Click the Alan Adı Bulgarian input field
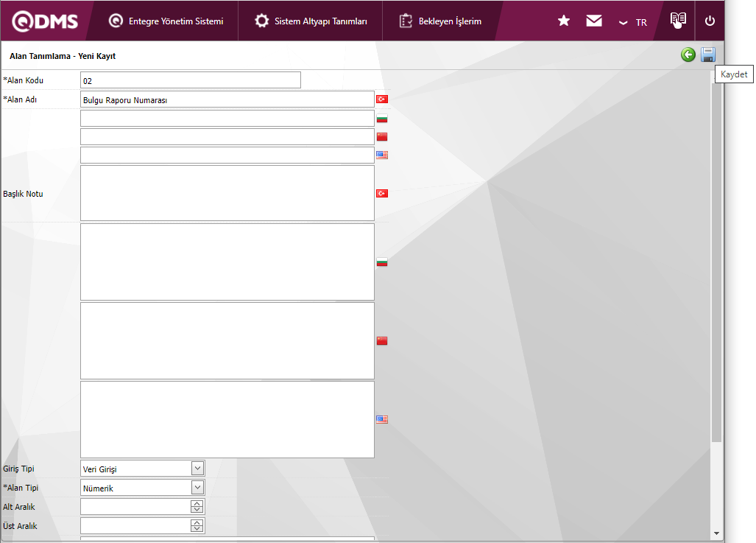The image size is (756, 543). click(227, 119)
